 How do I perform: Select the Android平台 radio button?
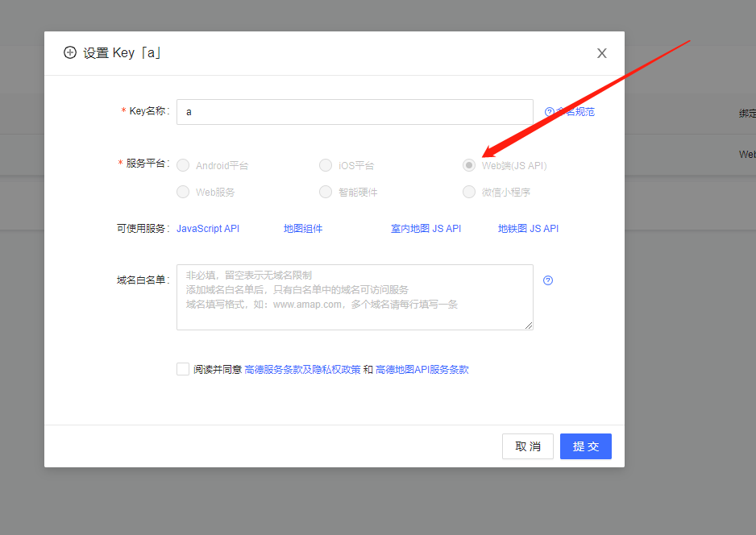(x=183, y=165)
